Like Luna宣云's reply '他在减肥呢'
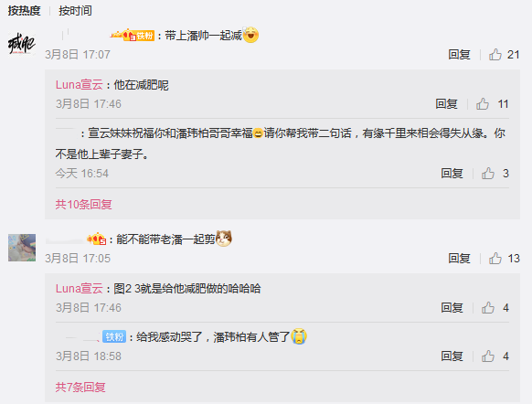Viewport: 532px width, 404px height. coord(483,104)
